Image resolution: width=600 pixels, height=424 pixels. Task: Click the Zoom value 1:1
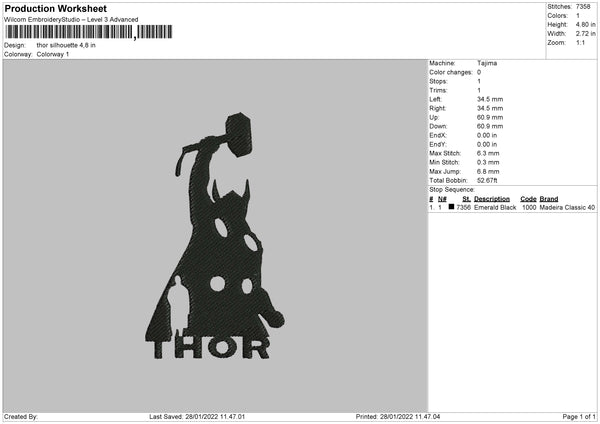click(580, 42)
